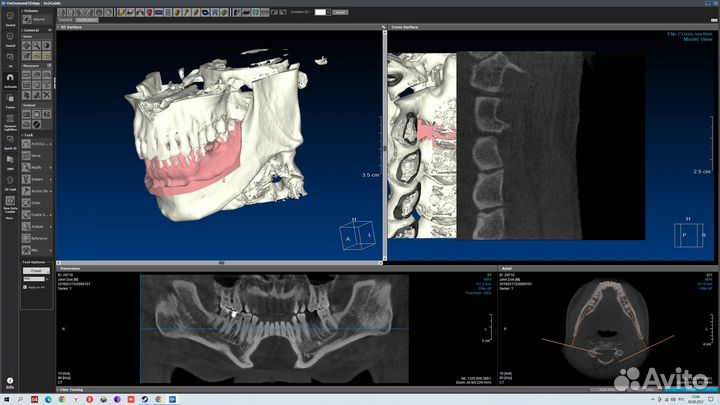
Task: Select the diamond-shaped view tool
Action: pyautogui.click(x=27, y=45)
